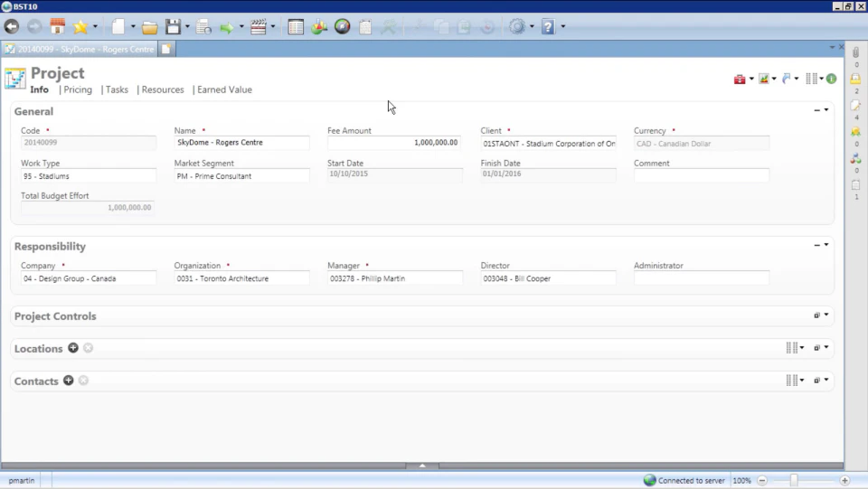Click the settings gear icon
The image size is (868, 489).
click(x=517, y=26)
